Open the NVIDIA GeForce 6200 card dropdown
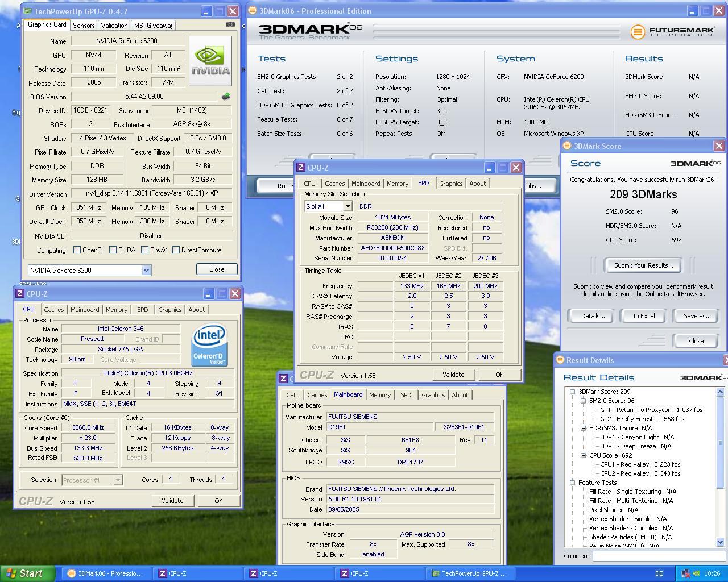The image size is (728, 582). (x=146, y=271)
